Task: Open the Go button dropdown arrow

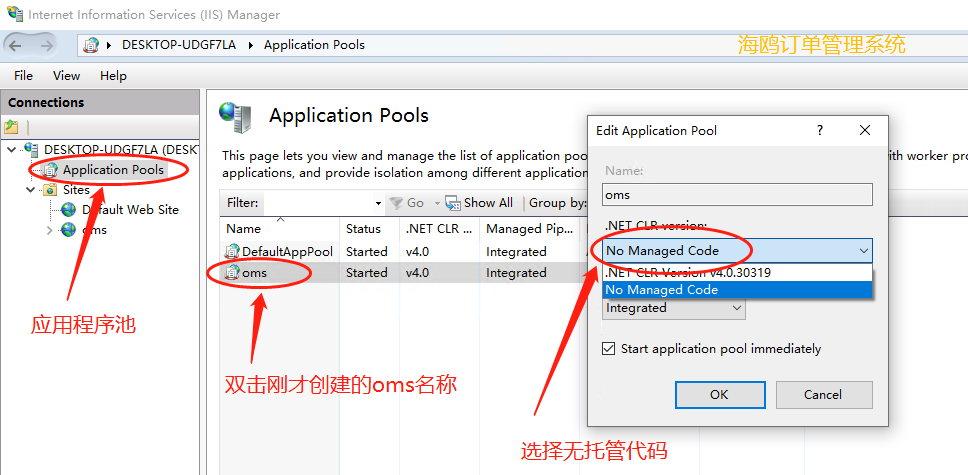Action: 437,203
